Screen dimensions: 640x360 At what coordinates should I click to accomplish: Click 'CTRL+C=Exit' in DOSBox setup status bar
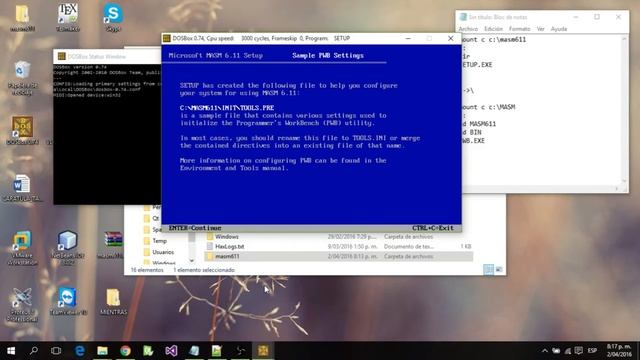433,228
